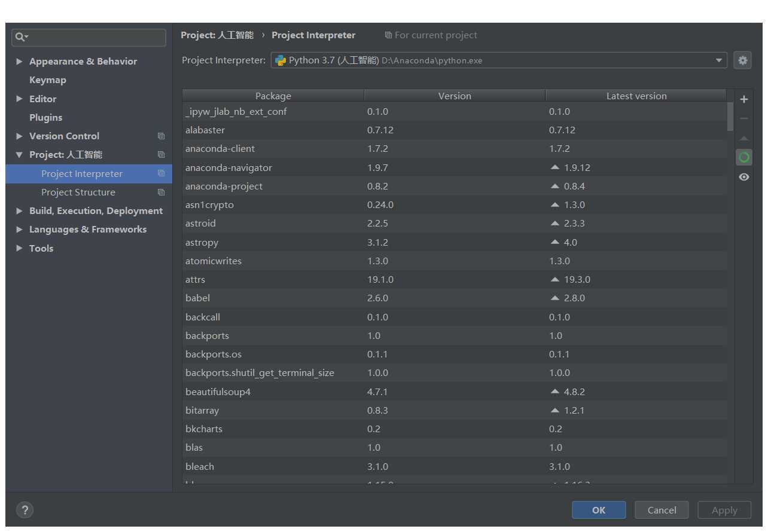Open the Plugins settings page
The height and width of the screenshot is (532, 768).
coord(46,118)
